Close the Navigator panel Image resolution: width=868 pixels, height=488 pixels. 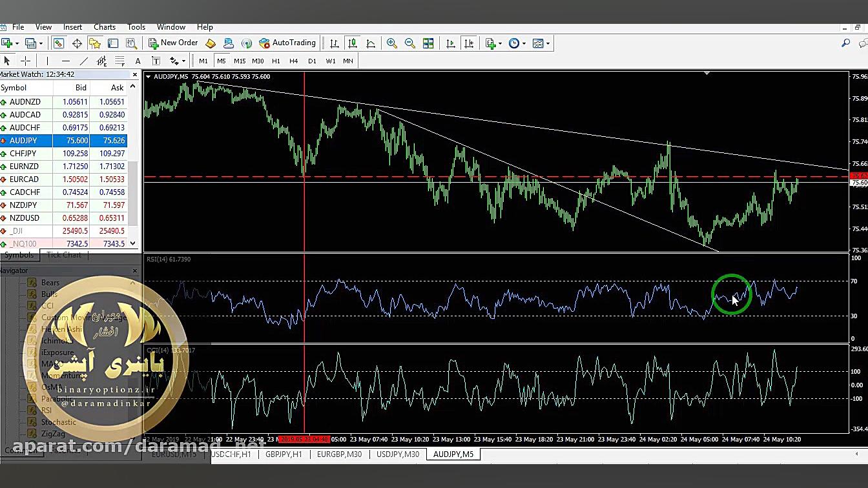pos(134,270)
